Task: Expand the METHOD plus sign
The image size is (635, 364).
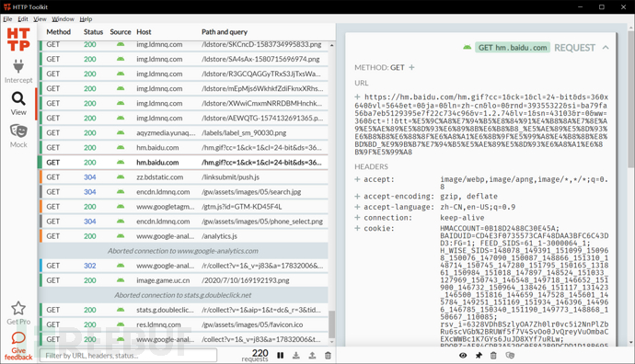Action: coord(411,67)
